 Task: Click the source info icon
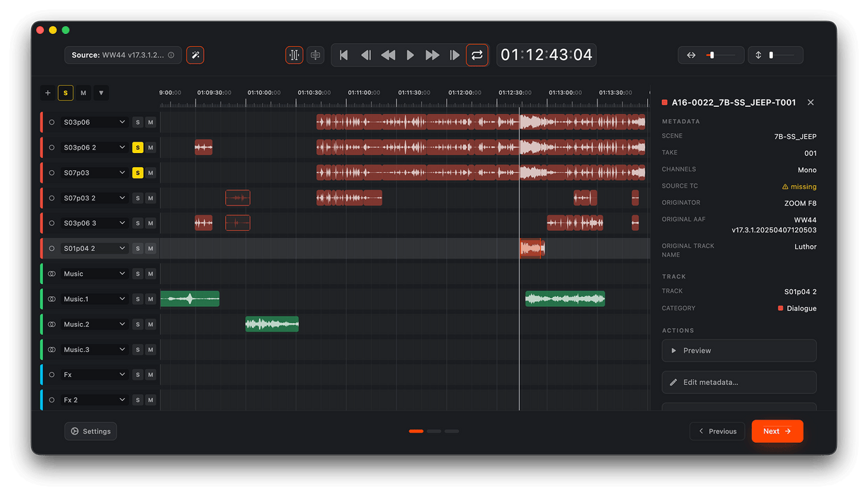pos(171,55)
